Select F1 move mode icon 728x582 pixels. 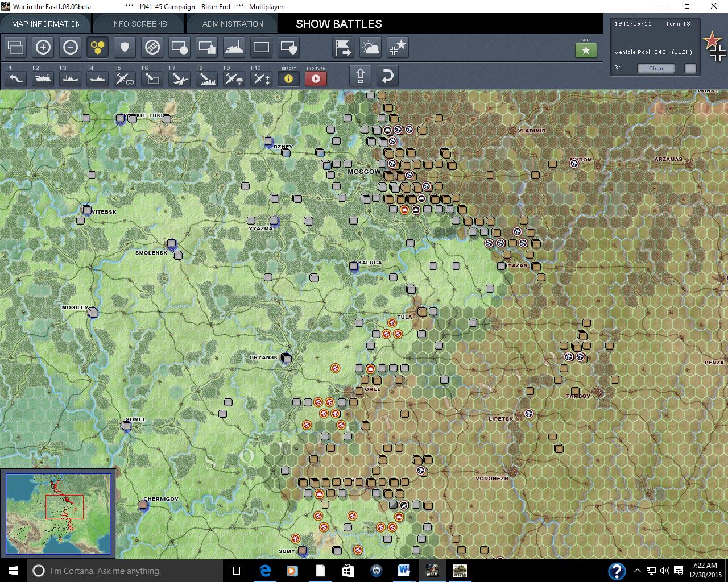click(x=16, y=78)
